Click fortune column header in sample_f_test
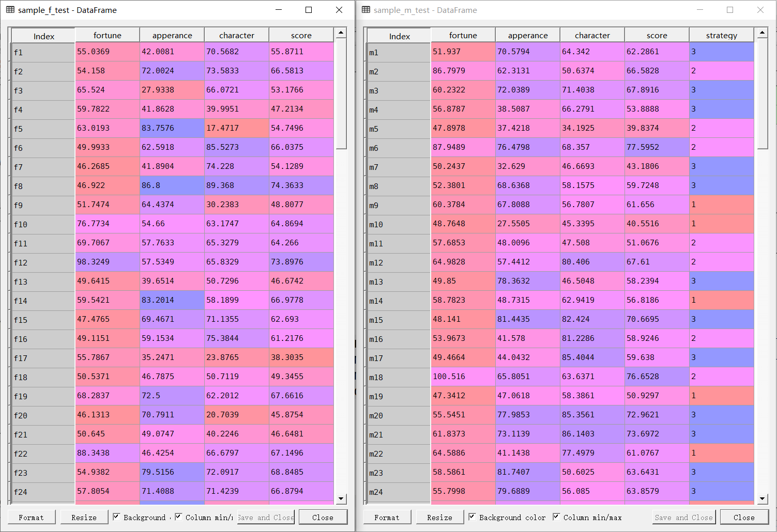The image size is (777, 532). coord(108,35)
